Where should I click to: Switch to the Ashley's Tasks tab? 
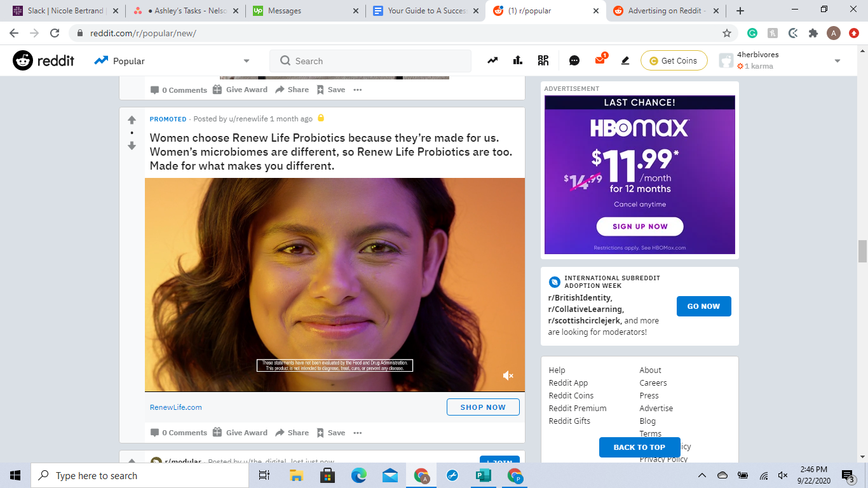tap(185, 11)
